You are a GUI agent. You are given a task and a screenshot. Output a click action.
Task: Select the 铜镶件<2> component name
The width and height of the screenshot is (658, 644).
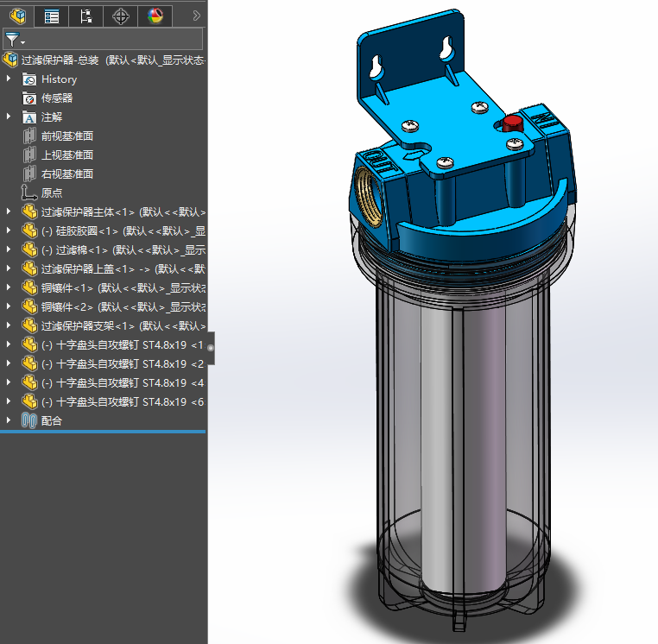point(67,307)
